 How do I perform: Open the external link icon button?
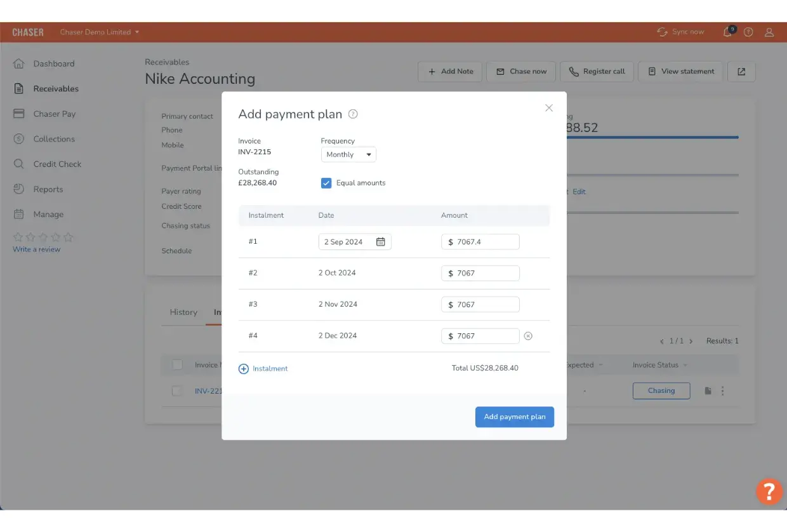click(x=741, y=72)
